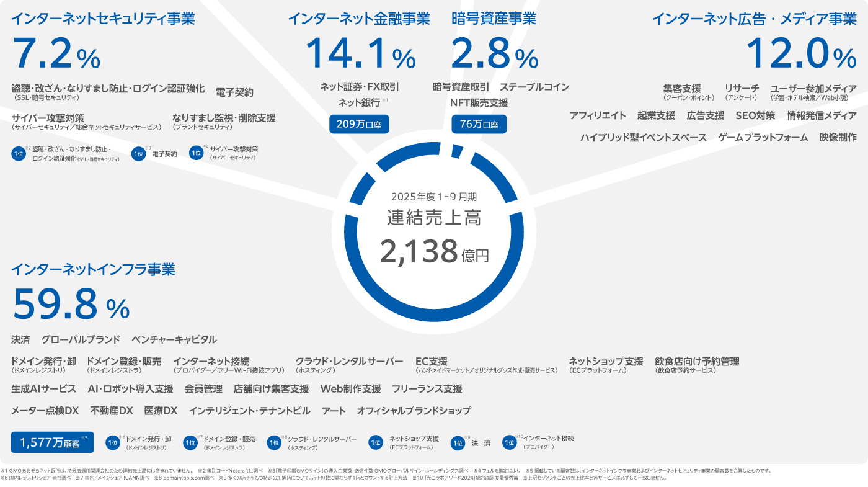Click the 1,577万顧客 blue badge
868x487 pixels.
52,442
